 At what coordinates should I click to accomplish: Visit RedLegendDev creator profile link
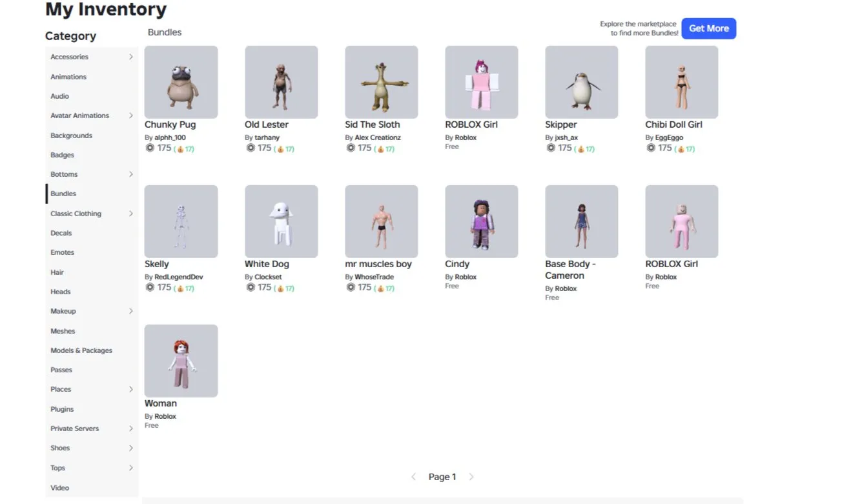pyautogui.click(x=179, y=277)
